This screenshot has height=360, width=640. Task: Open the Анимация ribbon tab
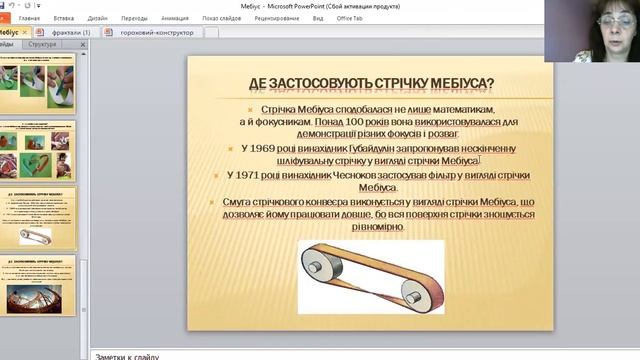coord(175,18)
